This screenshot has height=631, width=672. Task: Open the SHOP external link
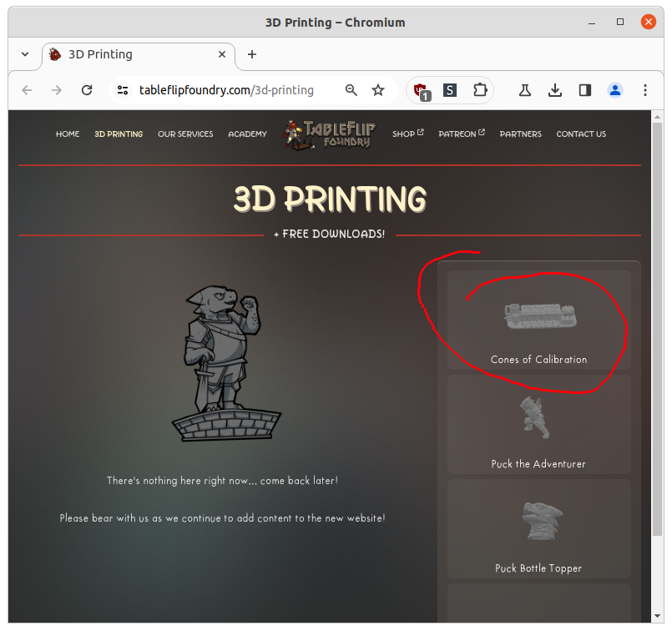coord(407,134)
